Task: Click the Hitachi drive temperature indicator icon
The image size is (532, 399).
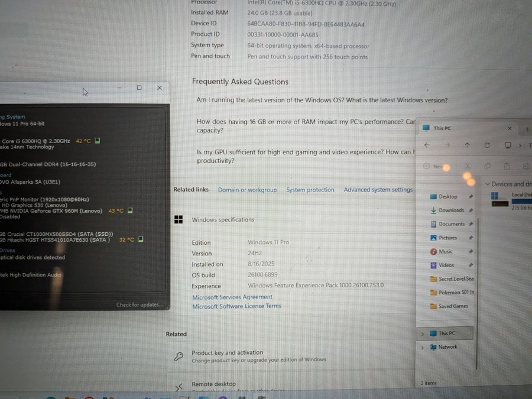Action: pyautogui.click(x=140, y=239)
